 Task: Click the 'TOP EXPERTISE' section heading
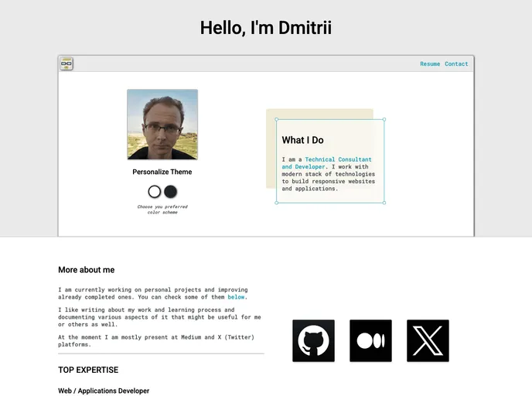coord(88,370)
